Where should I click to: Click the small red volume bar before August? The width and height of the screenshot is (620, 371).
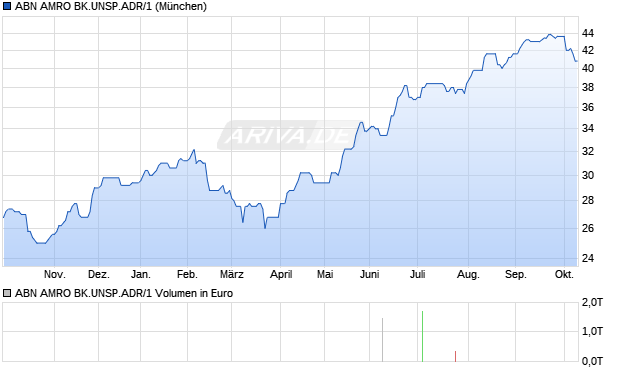coord(456,356)
